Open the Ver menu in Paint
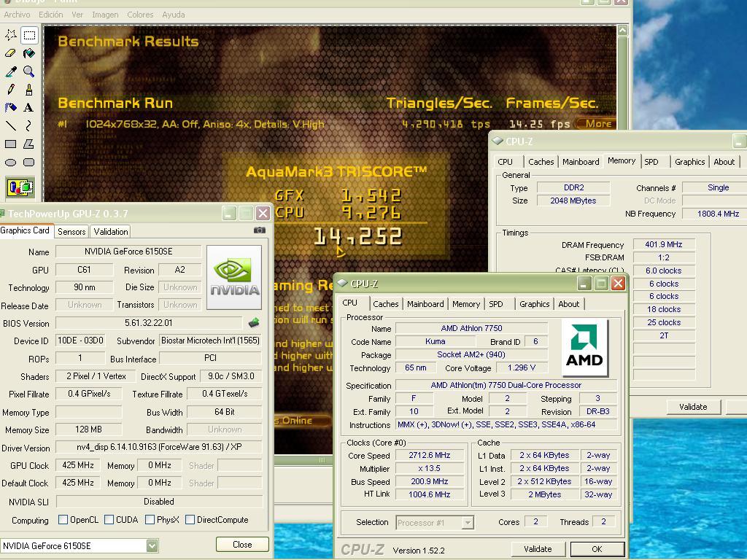Viewport: 747px width, 560px height. point(77,15)
